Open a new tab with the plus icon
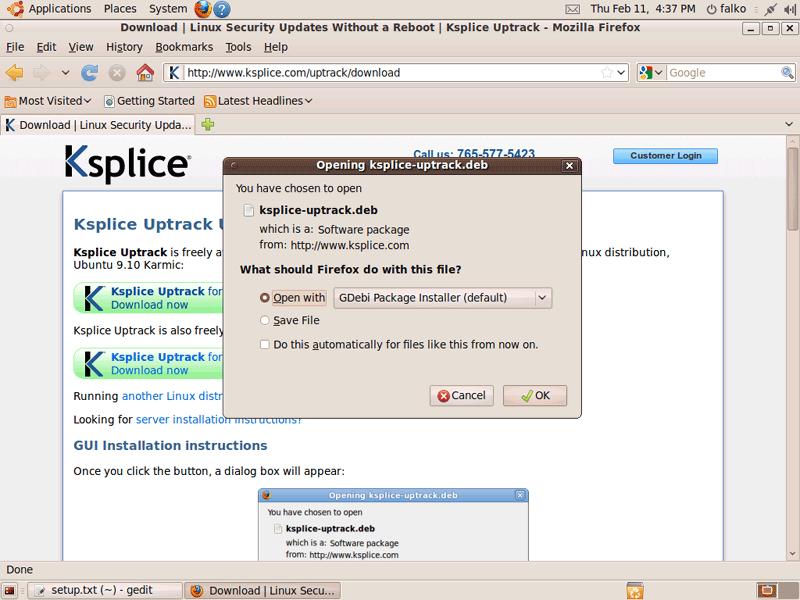 point(208,125)
